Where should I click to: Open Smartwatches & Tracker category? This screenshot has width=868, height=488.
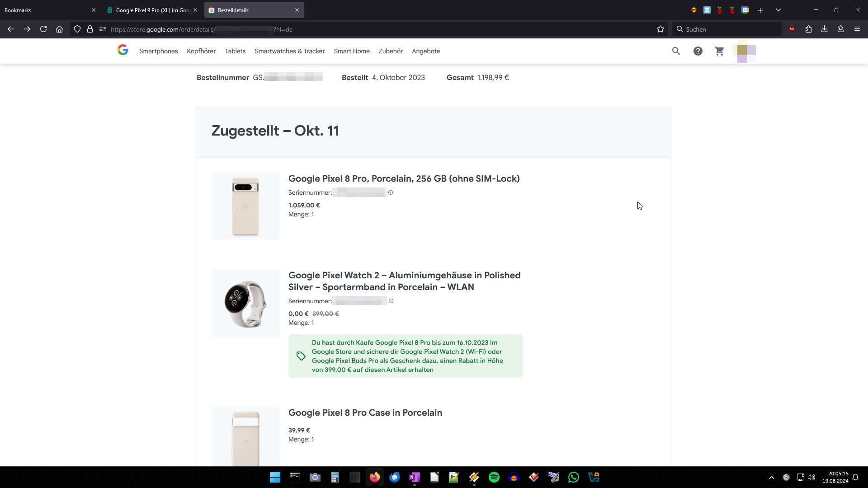point(289,51)
